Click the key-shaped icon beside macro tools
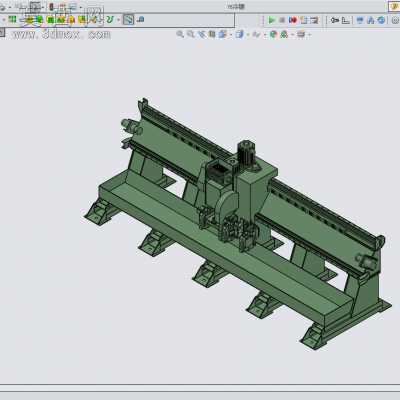This screenshot has width=400, height=400. (334, 20)
